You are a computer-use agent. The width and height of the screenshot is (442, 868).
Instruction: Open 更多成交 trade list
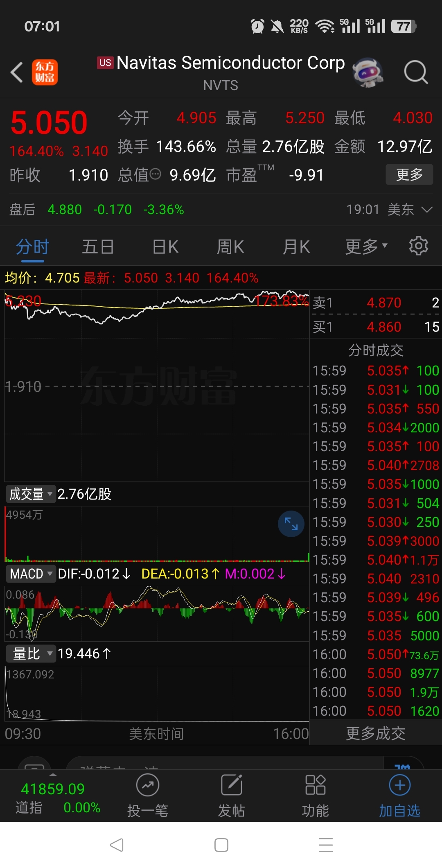[376, 733]
